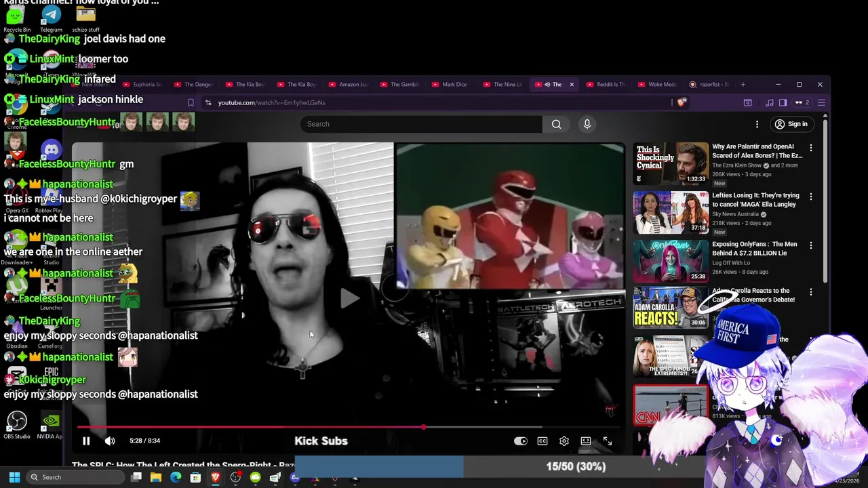Switch to The Danger browser tab
Viewport: 868px width, 488px height.
[193, 85]
